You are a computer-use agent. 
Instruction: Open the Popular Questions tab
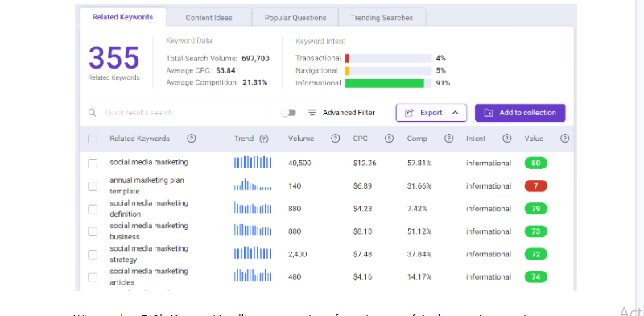point(295,18)
